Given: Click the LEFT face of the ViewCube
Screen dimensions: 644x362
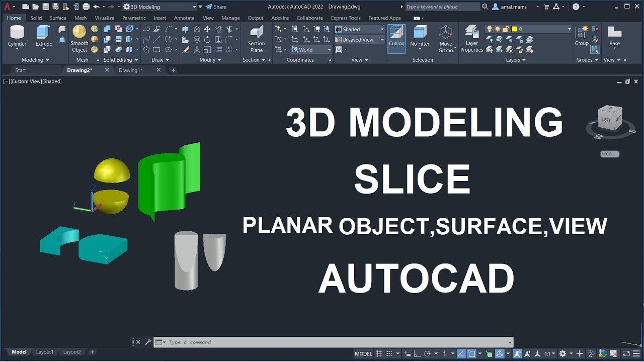Looking at the screenshot, I should coord(606,120).
